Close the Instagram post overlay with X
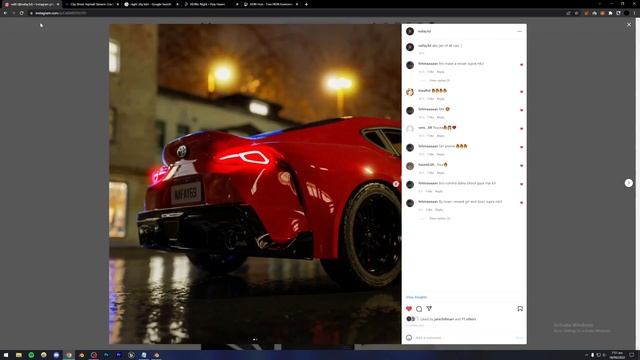This screenshot has height=360, width=640. pos(629,24)
